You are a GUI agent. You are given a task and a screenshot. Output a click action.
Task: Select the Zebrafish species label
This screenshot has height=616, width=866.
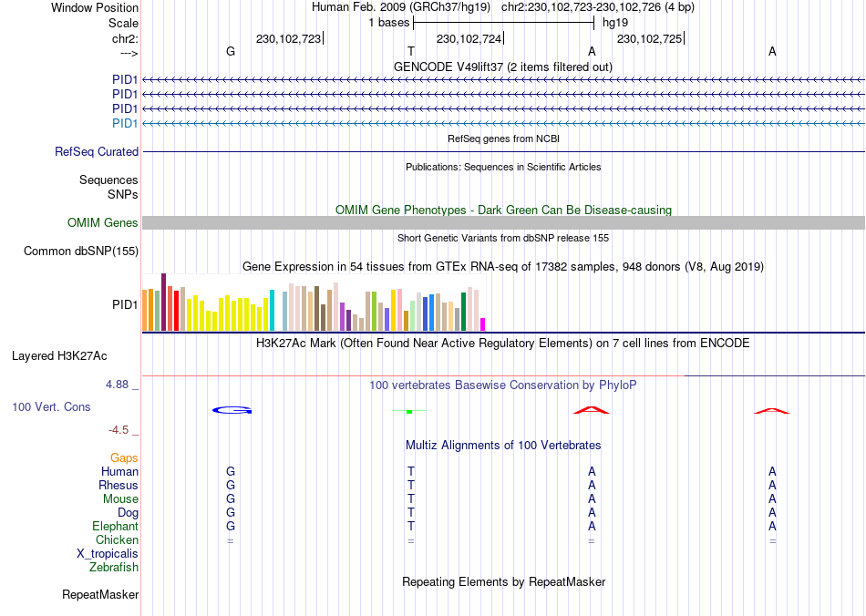click(x=114, y=567)
